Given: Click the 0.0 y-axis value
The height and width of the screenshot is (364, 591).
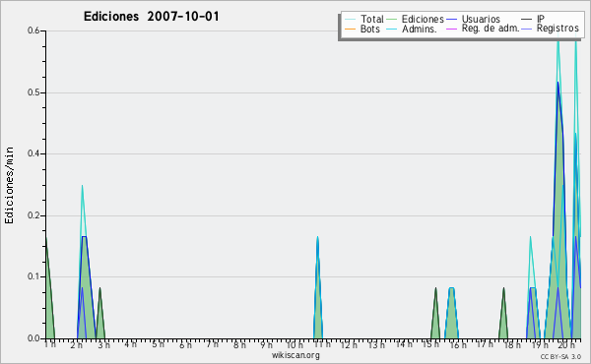Looking at the screenshot, I should pos(33,338).
